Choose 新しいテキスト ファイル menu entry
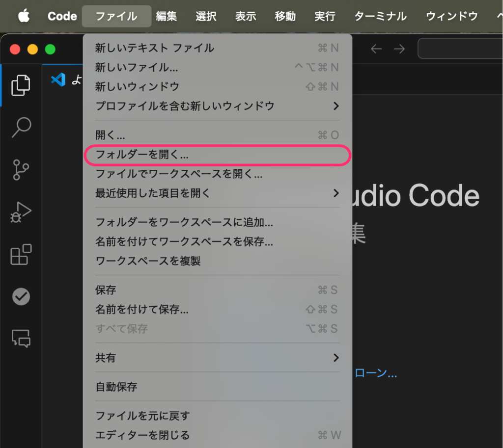 154,48
